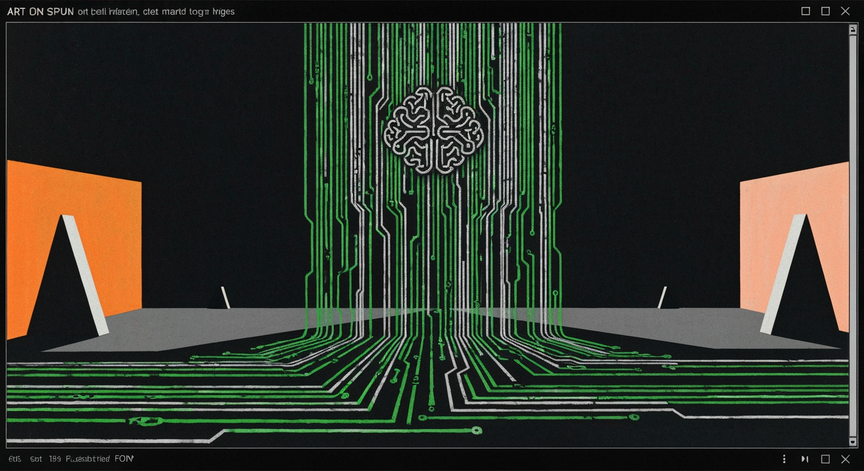
Task: Click the vertical scrollbar down arrow
Action: pos(853,442)
